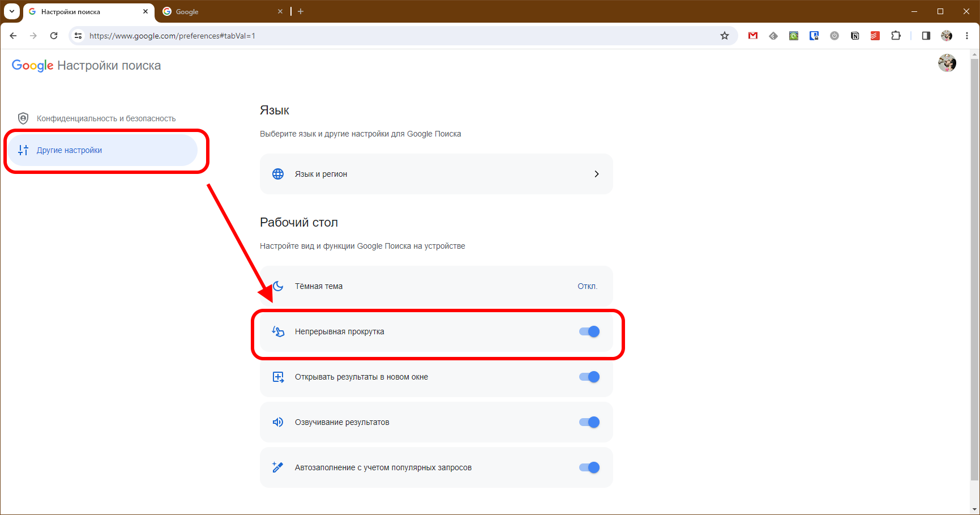
Task: Bookmark this page with the star
Action: (725, 36)
